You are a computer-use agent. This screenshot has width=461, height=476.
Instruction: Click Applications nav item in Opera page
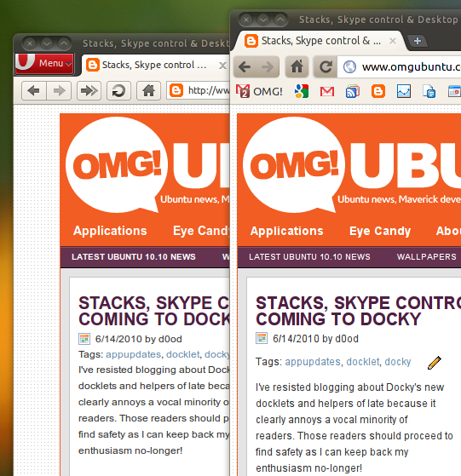pyautogui.click(x=110, y=231)
